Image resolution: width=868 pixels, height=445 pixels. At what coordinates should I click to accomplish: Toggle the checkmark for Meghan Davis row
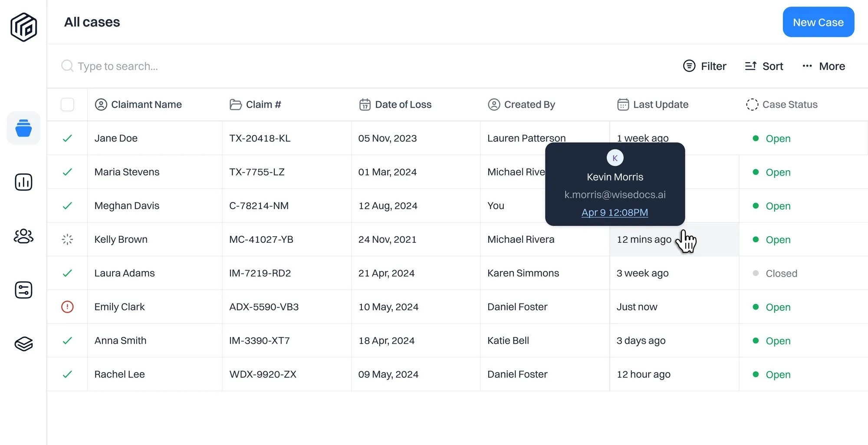point(67,206)
